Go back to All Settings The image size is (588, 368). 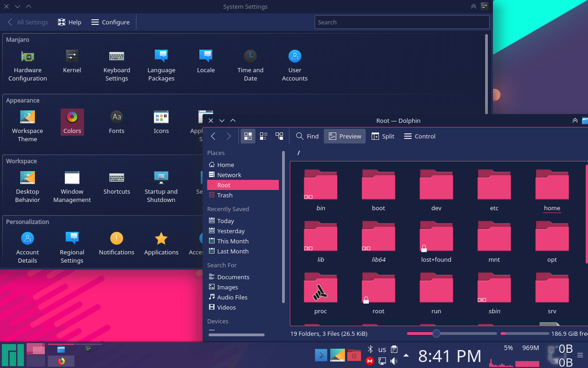pyautogui.click(x=28, y=22)
